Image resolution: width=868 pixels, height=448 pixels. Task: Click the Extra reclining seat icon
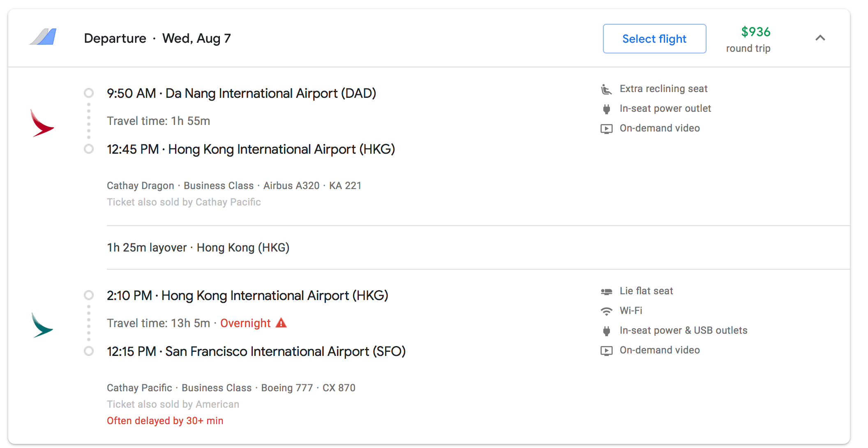(x=606, y=89)
